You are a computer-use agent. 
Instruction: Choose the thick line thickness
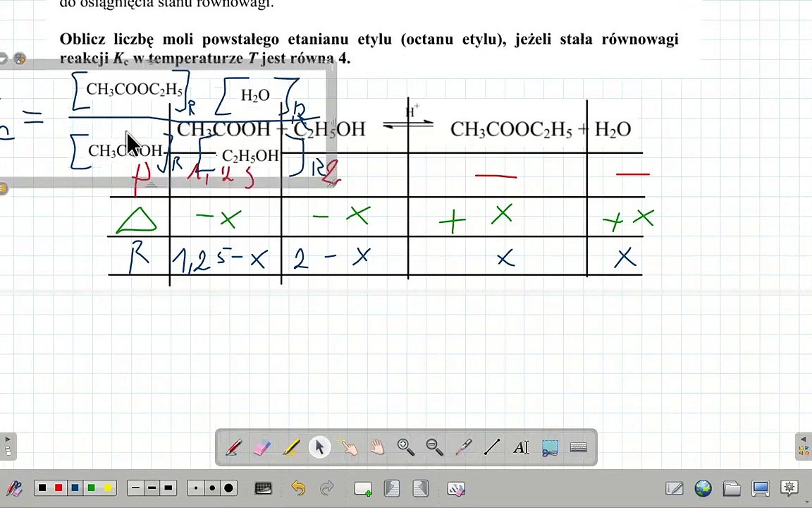[x=168, y=488]
